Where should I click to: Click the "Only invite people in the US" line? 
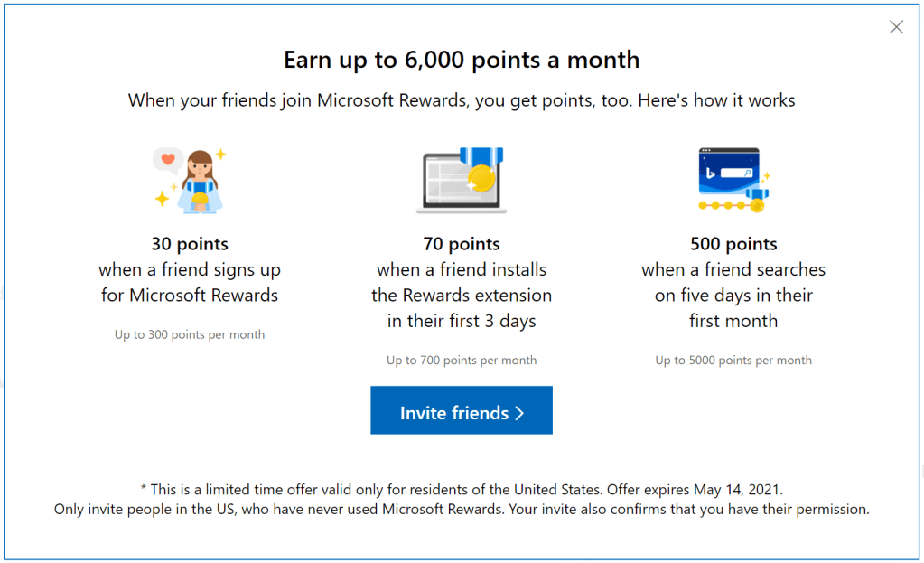coord(462,509)
